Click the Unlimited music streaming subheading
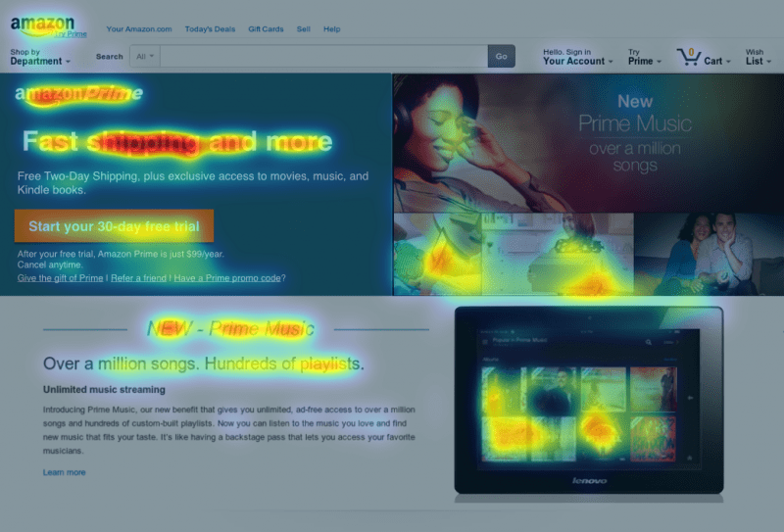 (104, 390)
